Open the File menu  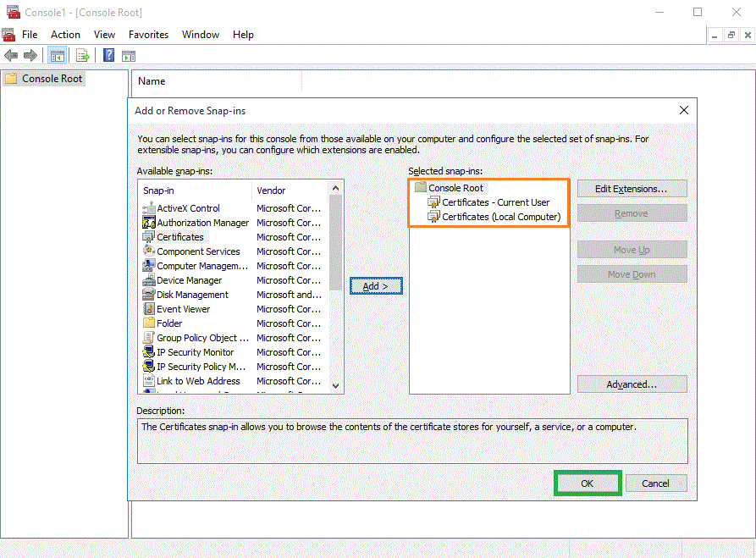tap(30, 35)
